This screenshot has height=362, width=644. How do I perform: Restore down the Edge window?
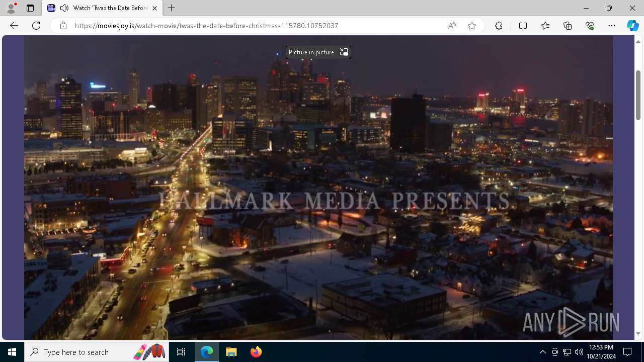[x=609, y=8]
